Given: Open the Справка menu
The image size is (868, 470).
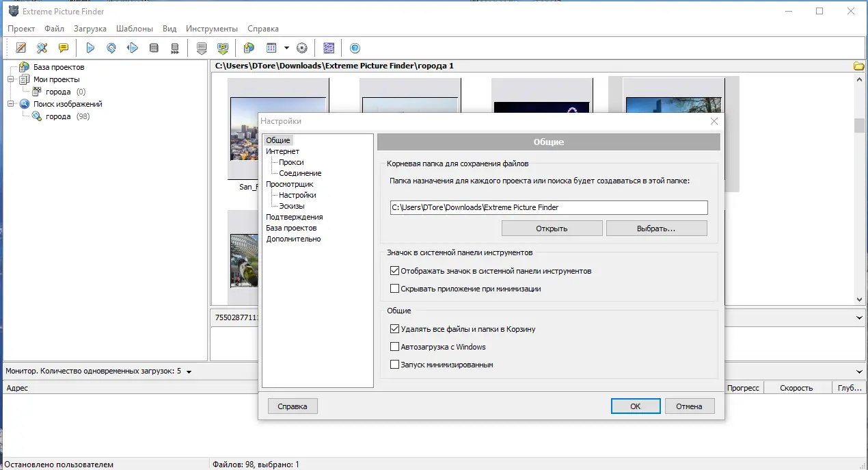Looking at the screenshot, I should pyautogui.click(x=263, y=29).
